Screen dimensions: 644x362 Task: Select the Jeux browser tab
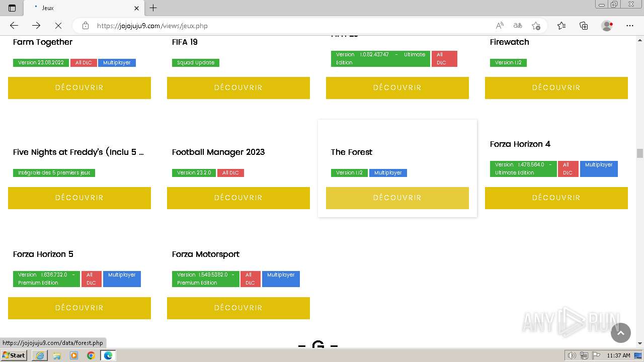(84, 8)
